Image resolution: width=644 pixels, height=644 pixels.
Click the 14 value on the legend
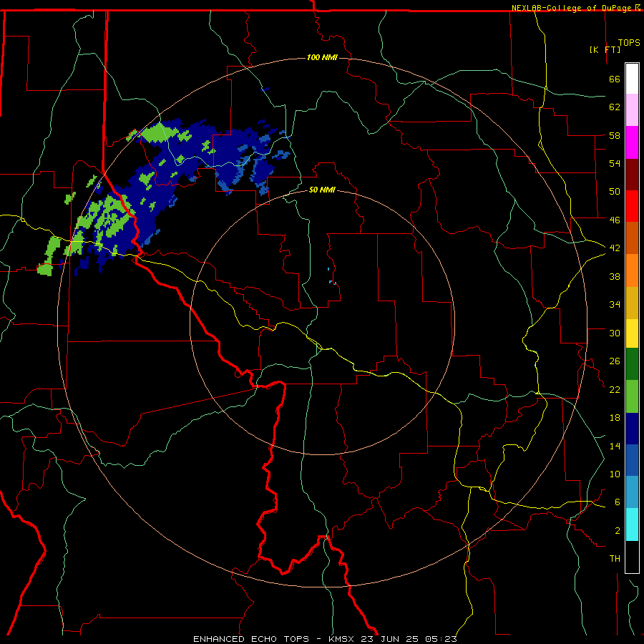point(615,446)
